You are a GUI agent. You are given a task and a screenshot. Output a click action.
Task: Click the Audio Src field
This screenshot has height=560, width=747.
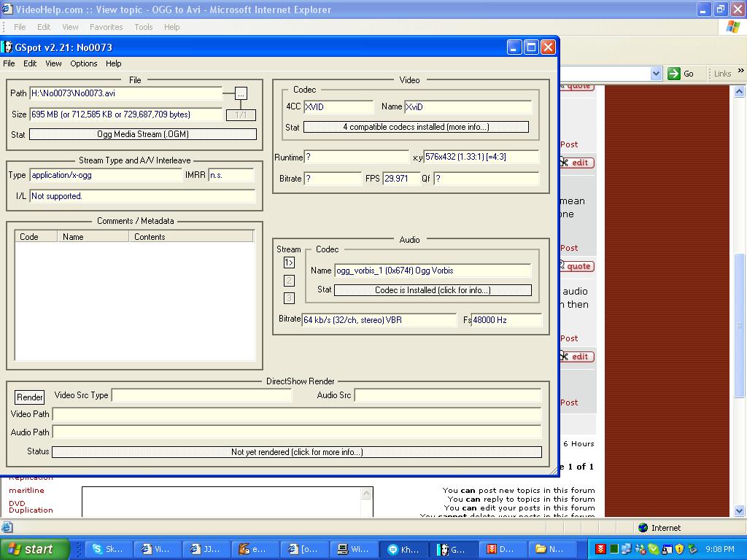(x=448, y=395)
